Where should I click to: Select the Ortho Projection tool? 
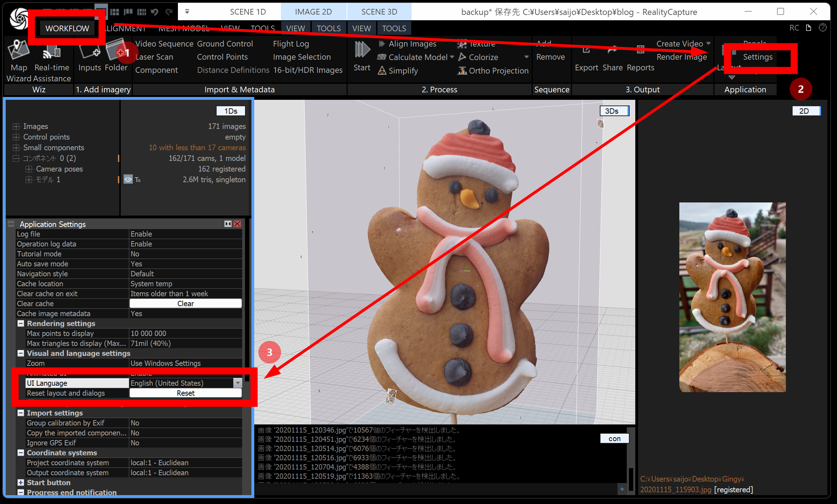point(462,71)
